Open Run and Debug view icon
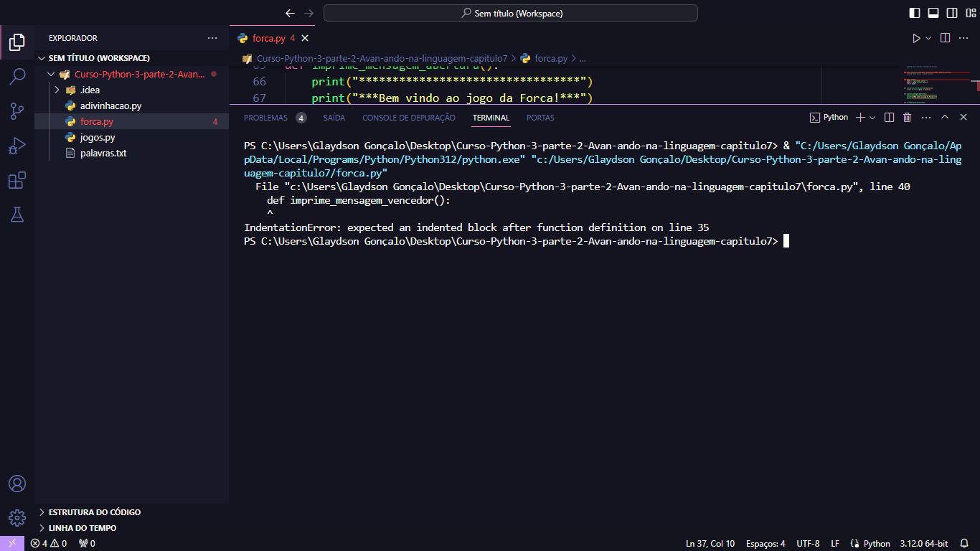980x551 pixels. 17,146
